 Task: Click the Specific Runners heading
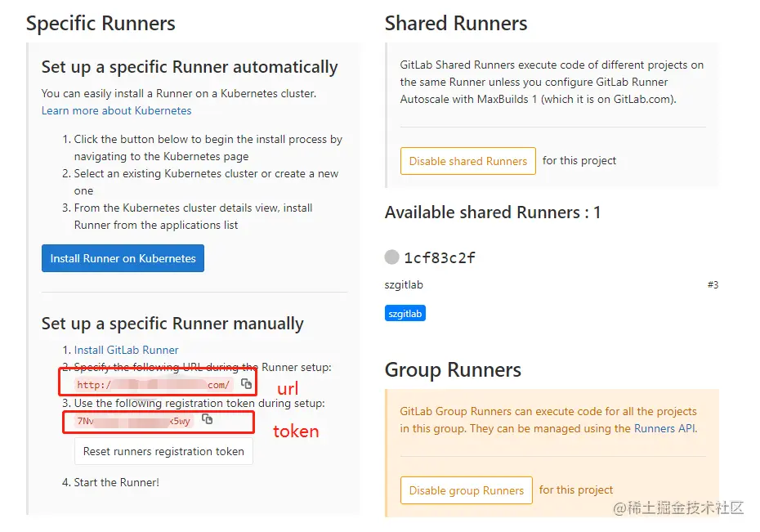point(101,23)
